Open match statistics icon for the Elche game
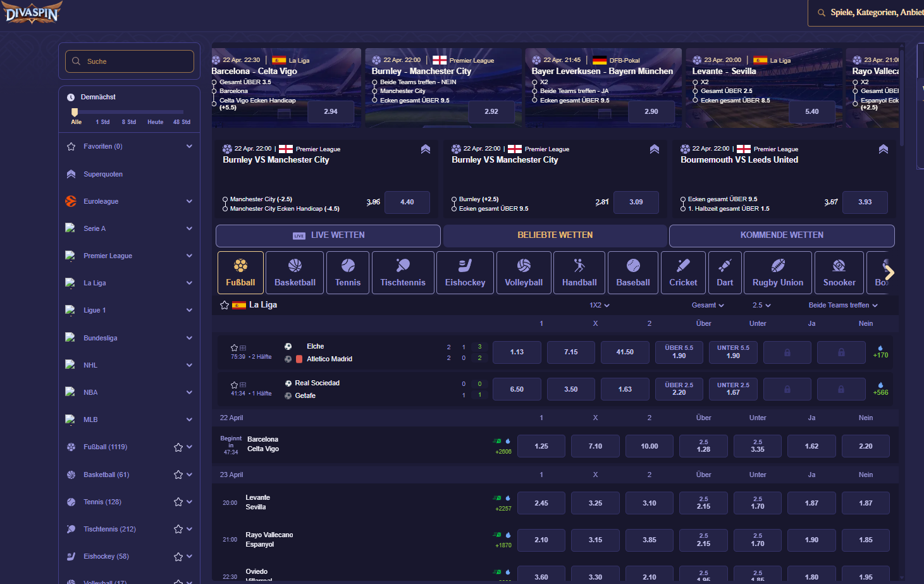The height and width of the screenshot is (584, 924). click(243, 347)
